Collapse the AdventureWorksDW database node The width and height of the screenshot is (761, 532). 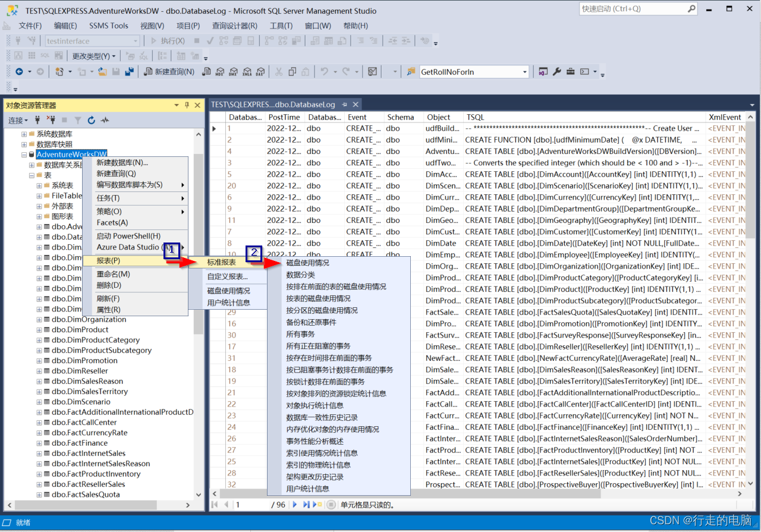coord(24,155)
